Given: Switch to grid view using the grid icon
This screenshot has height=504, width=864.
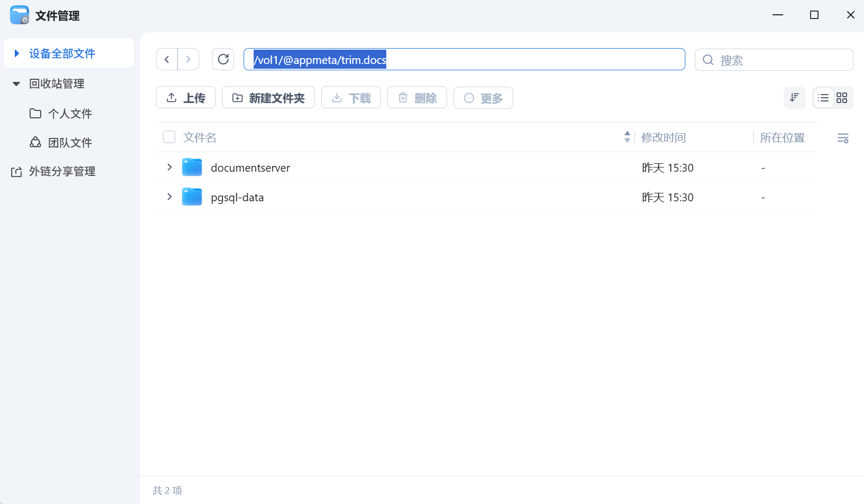Looking at the screenshot, I should coord(842,98).
